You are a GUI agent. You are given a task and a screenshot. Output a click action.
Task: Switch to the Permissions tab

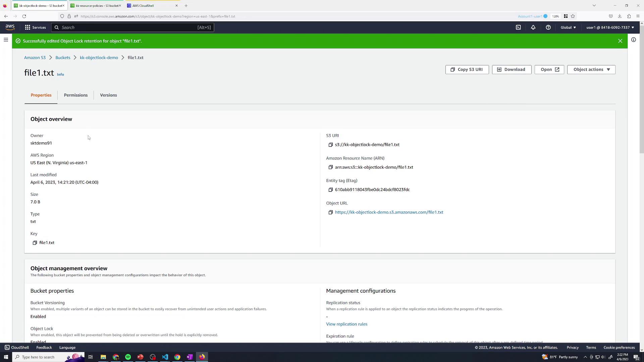tap(75, 95)
